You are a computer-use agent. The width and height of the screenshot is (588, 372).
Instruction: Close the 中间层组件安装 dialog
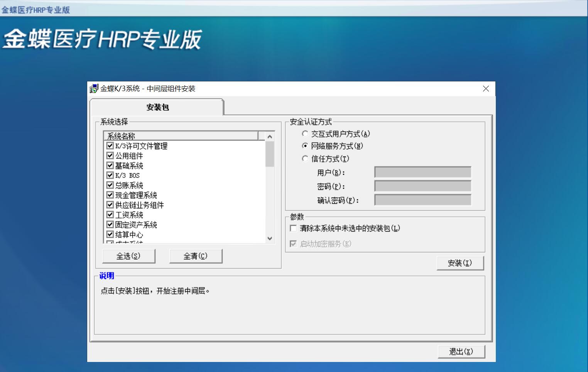tap(486, 89)
